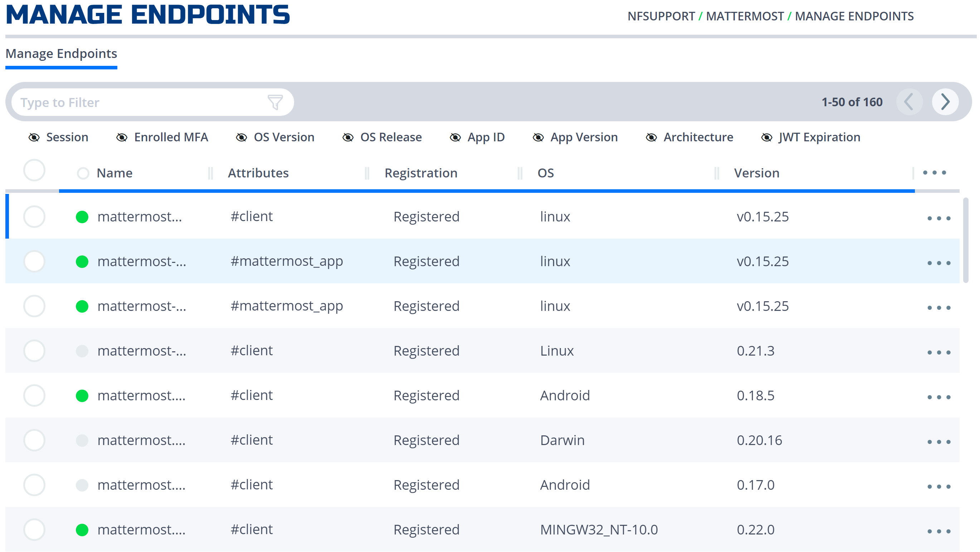Screen dimensions: 980x552
Task: Select checkbox for 0.21.3 Linux row
Action: (x=34, y=351)
